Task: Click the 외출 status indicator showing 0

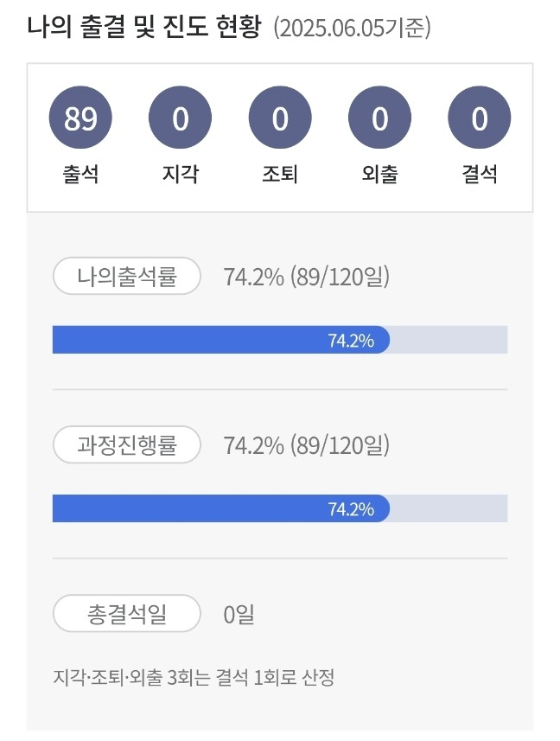Action: pos(380,119)
